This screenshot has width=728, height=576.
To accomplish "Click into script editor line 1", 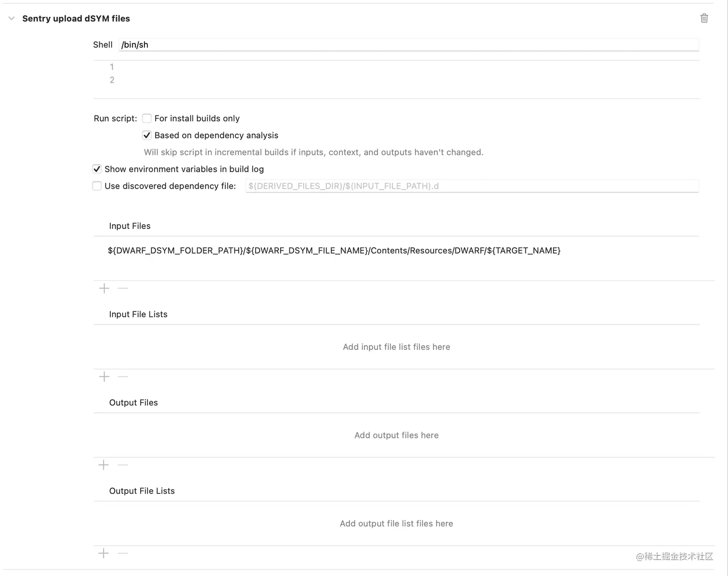I will point(404,67).
